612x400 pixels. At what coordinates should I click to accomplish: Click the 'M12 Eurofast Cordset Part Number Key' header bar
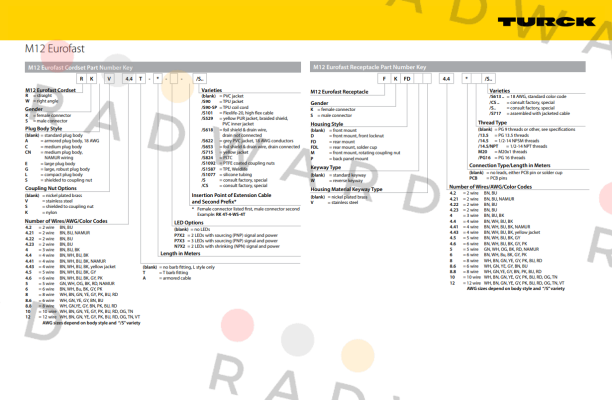point(163,68)
